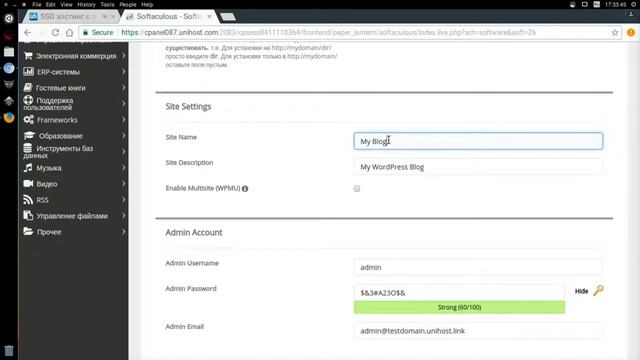Open the Tools menu
Viewport: 640px width, 360px height.
pyautogui.click(x=107, y=4)
